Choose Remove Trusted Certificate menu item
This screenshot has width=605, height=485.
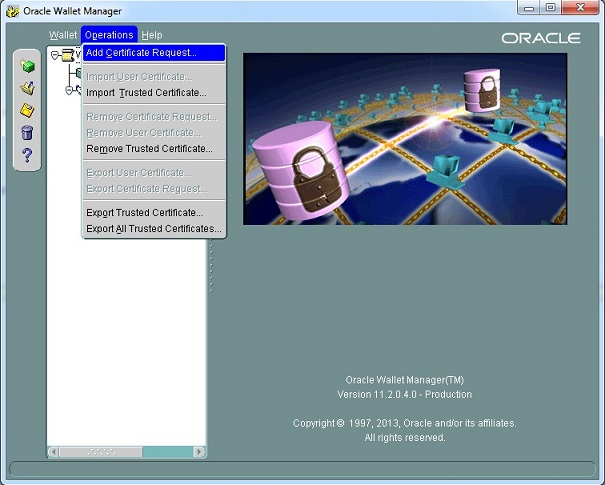154,149
